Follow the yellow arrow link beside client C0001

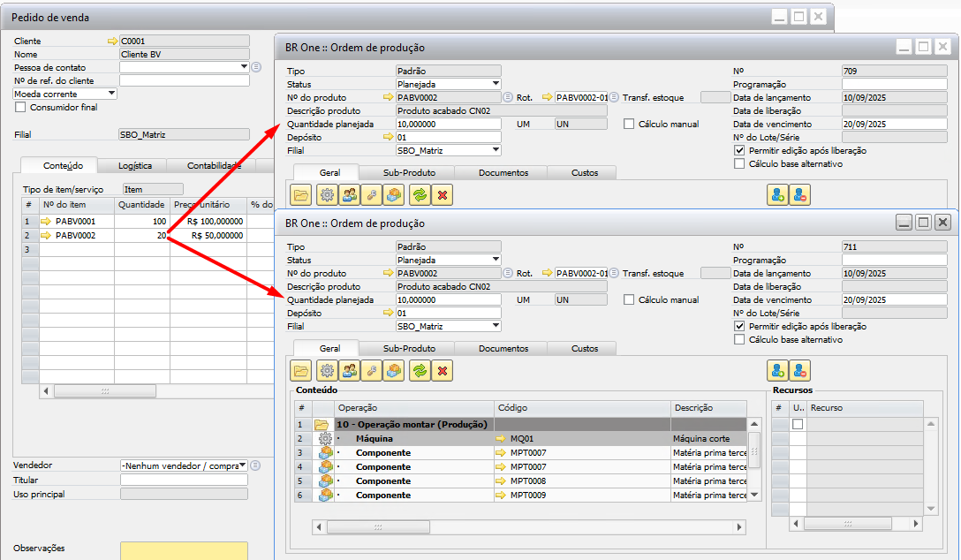tap(111, 41)
